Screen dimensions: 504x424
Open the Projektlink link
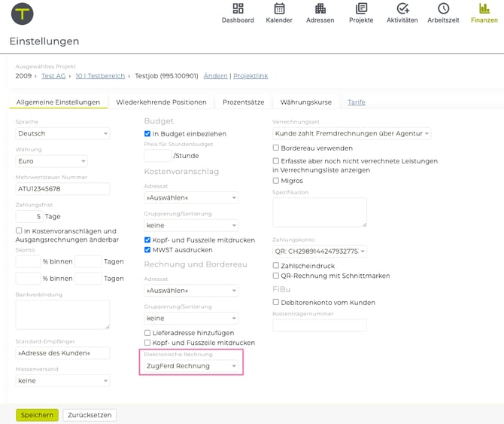(250, 76)
